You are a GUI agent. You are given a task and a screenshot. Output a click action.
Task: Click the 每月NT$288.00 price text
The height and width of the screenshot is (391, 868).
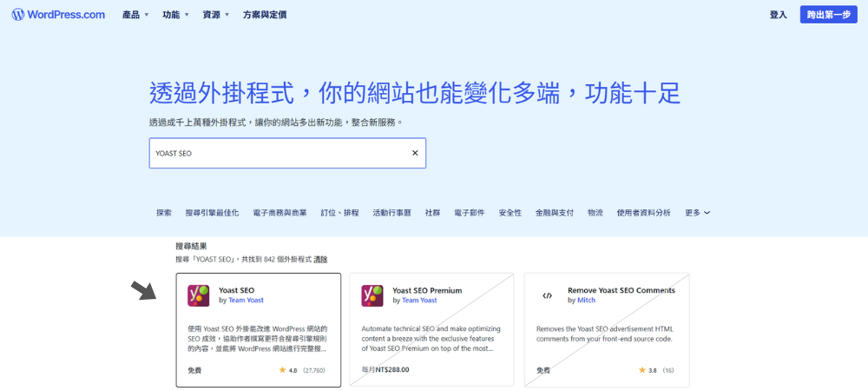pos(385,370)
